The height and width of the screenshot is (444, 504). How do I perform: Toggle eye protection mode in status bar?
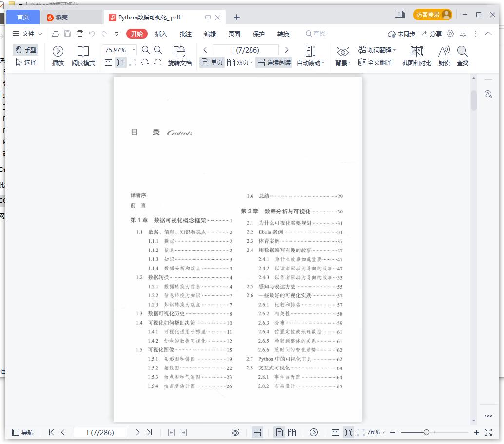point(235,432)
